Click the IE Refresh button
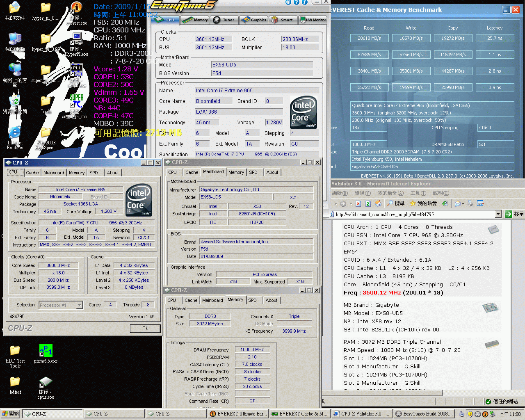The height and width of the screenshot is (420, 525). click(x=368, y=203)
